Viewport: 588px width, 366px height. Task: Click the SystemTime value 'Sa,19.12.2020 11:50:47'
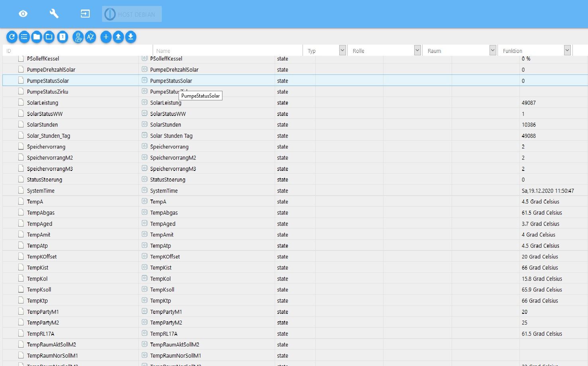(x=548, y=191)
